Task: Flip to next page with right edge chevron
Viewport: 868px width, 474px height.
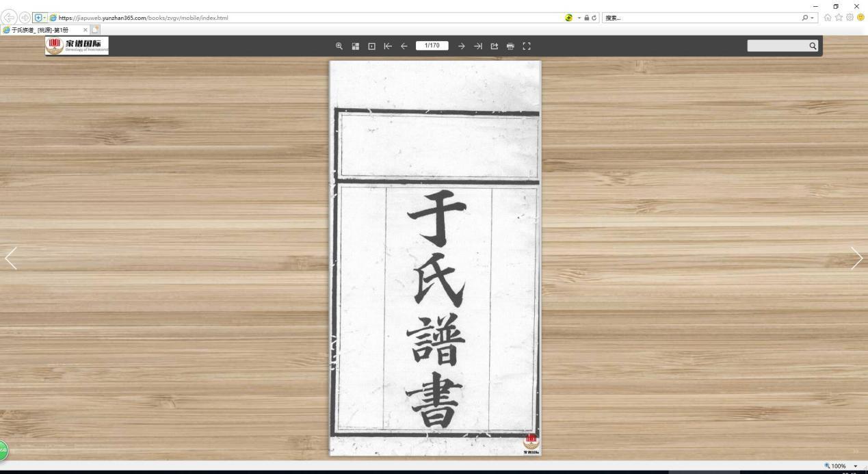Action: [857, 258]
